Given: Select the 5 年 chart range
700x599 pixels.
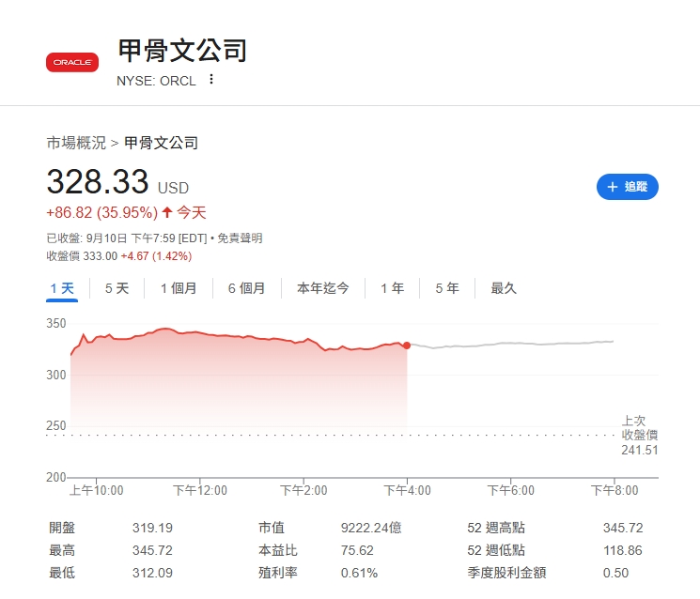Looking at the screenshot, I should click(447, 288).
